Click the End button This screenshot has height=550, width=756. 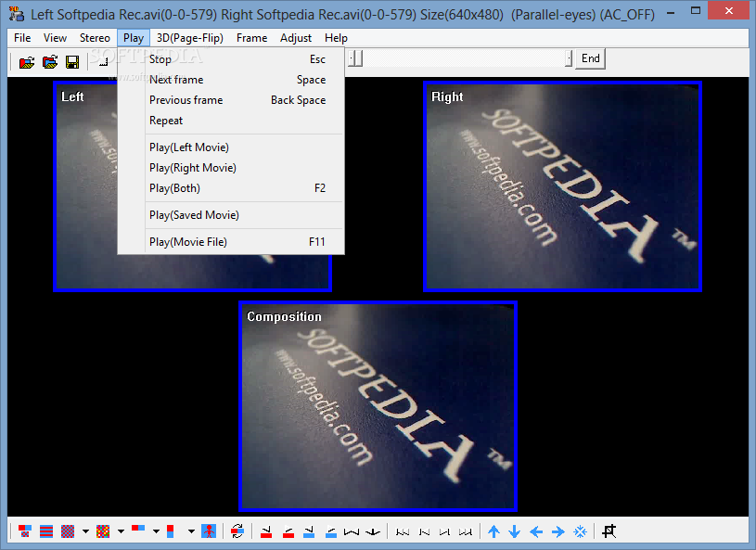click(591, 58)
